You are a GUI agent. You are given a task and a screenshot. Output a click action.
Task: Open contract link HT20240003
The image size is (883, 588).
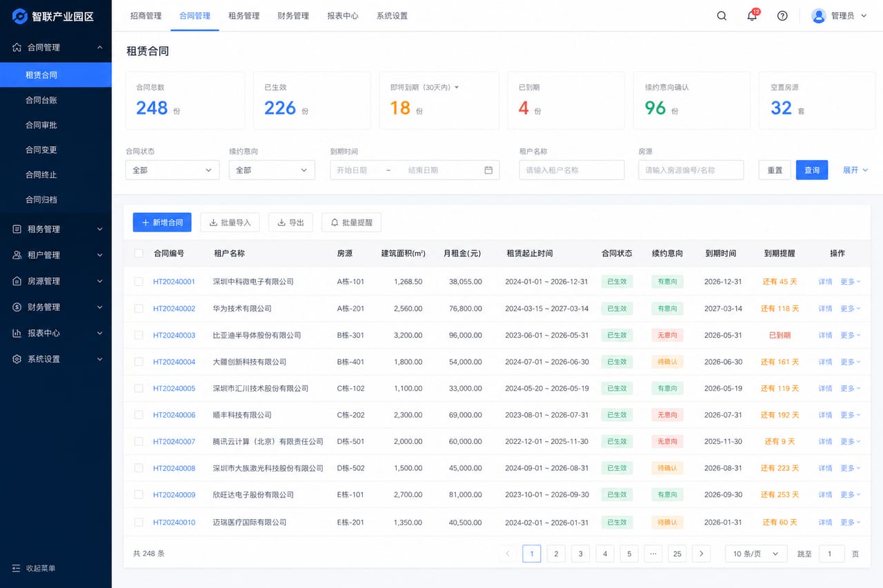(x=174, y=335)
